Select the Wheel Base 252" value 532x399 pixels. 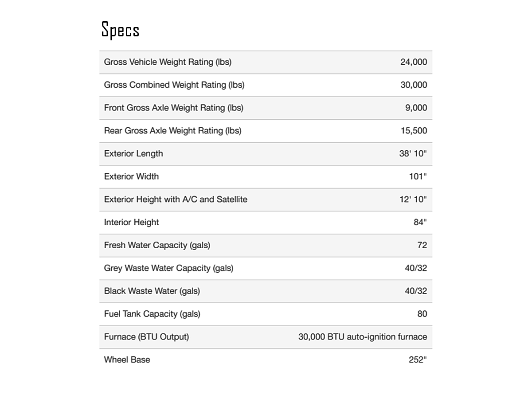click(418, 360)
